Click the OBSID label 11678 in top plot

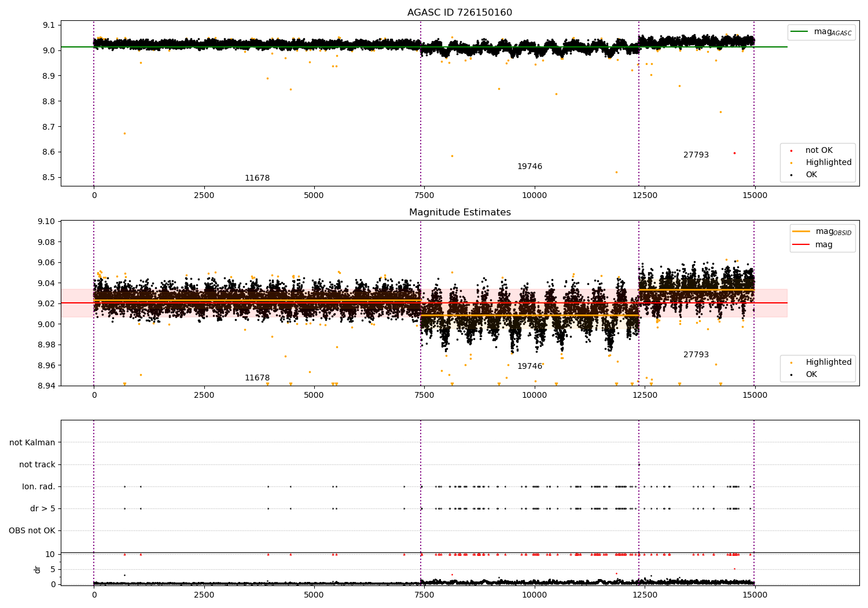[257, 178]
